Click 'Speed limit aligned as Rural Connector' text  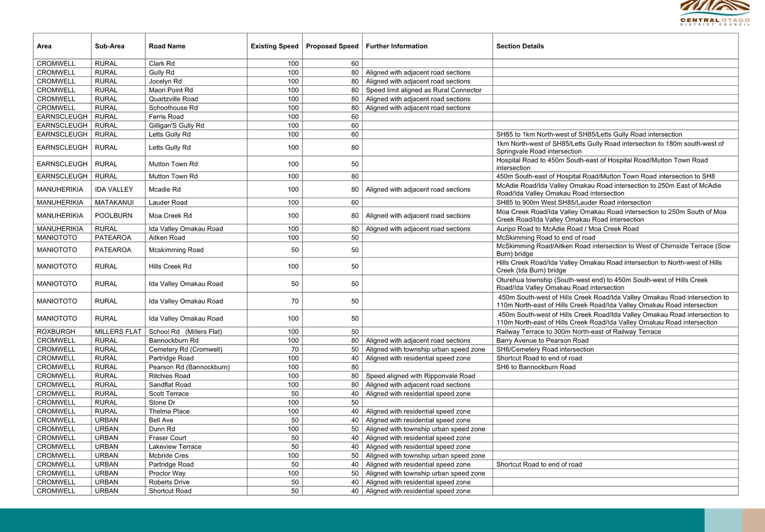(x=423, y=90)
